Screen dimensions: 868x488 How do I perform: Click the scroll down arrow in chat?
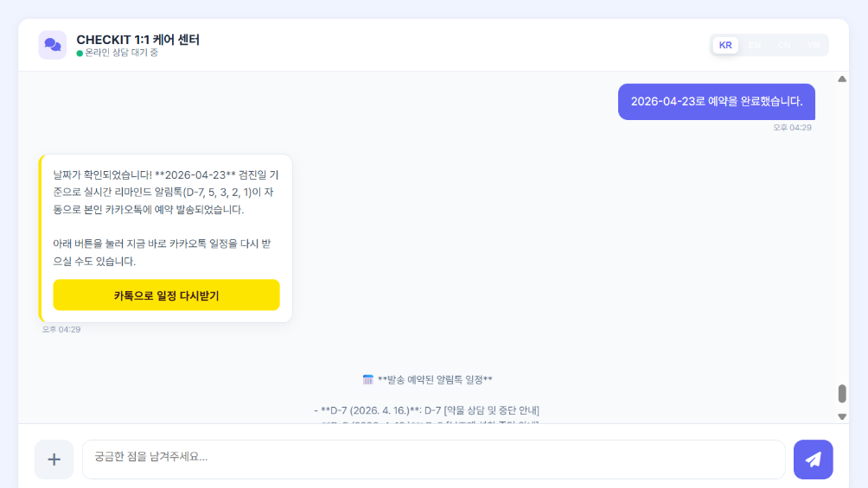[x=842, y=416]
